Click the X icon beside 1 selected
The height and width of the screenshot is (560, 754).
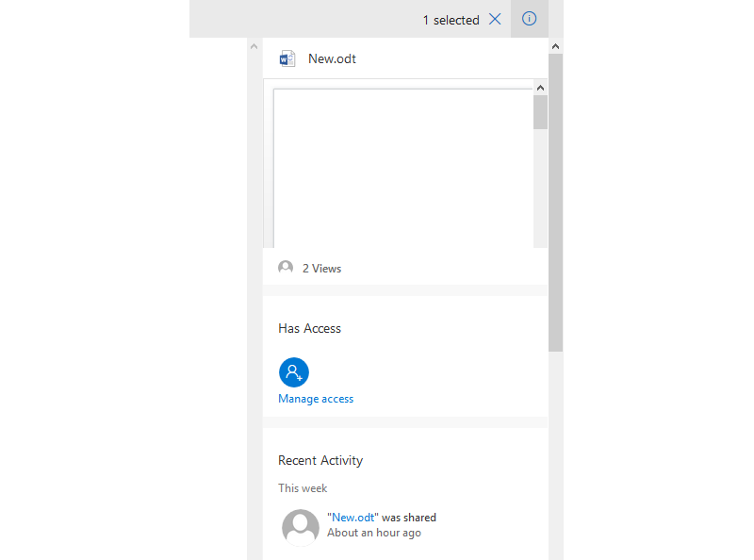click(495, 19)
